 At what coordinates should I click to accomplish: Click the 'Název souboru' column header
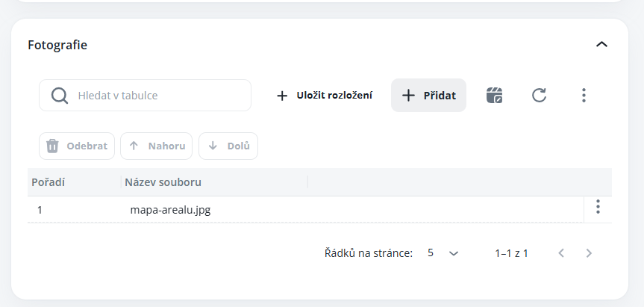(x=163, y=182)
